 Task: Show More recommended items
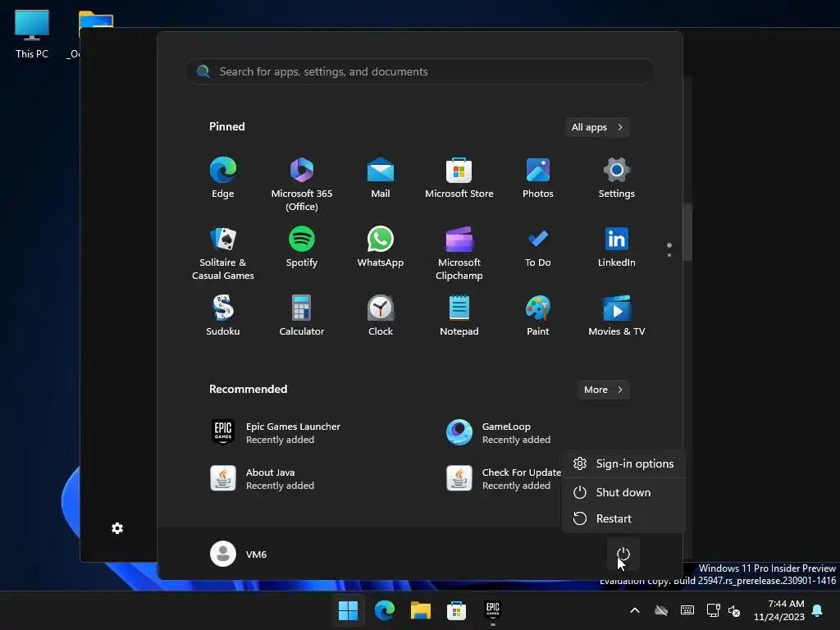click(603, 390)
